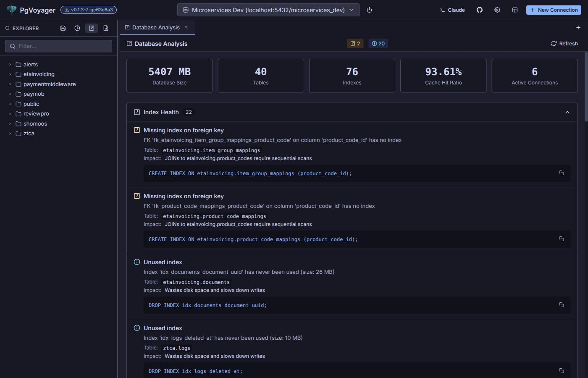Click the 5407 MB Database Size card
Image resolution: width=588 pixels, height=378 pixels.
click(170, 76)
